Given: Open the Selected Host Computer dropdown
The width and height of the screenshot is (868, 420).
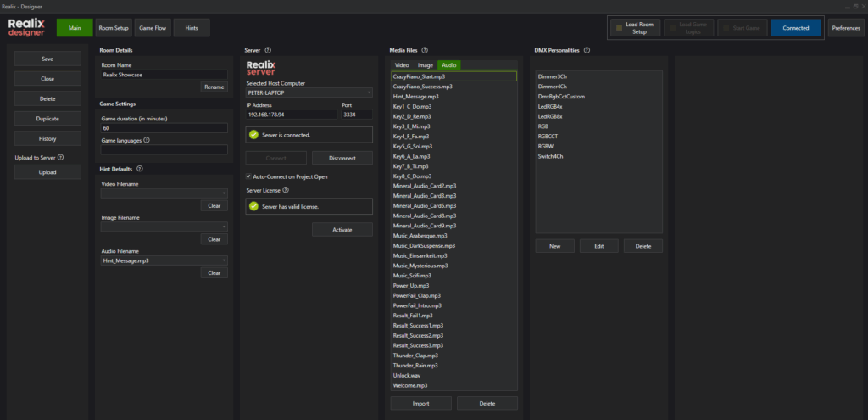Looking at the screenshot, I should pos(309,93).
